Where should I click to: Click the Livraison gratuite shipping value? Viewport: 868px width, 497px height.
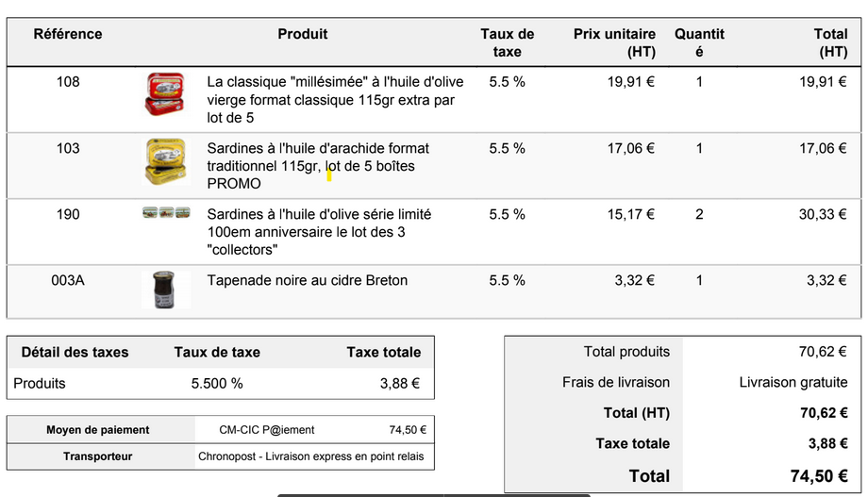coord(793,382)
